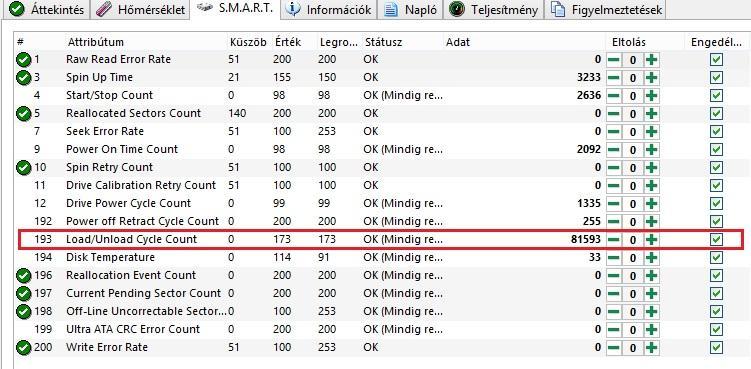Sort by the Küszöb column header

coord(248,42)
